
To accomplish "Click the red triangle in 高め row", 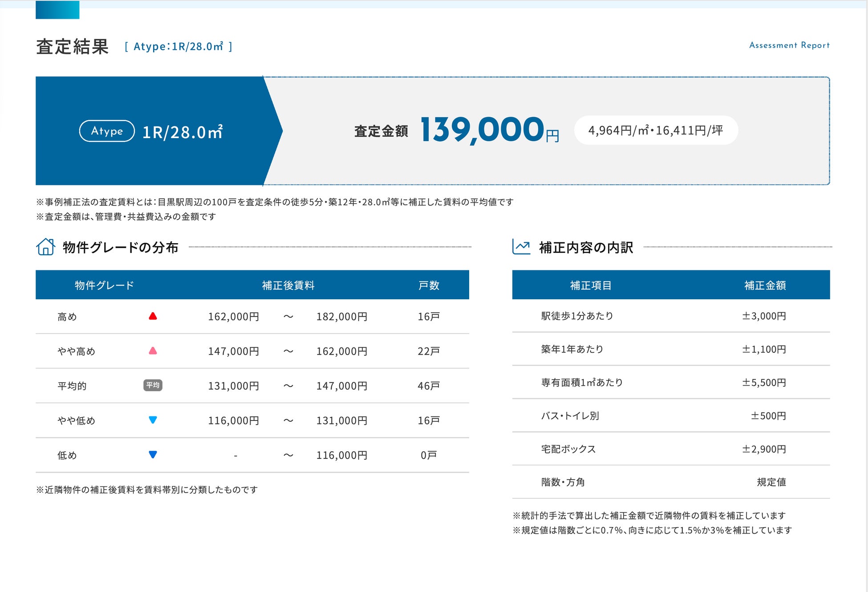I will pyautogui.click(x=153, y=316).
